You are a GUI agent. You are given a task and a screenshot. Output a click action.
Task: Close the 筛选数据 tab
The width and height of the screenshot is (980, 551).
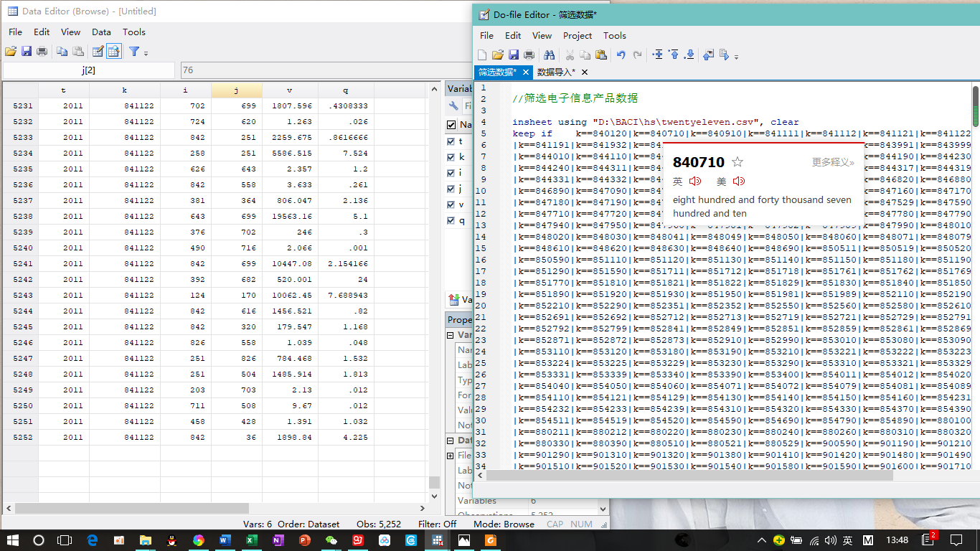click(x=526, y=72)
